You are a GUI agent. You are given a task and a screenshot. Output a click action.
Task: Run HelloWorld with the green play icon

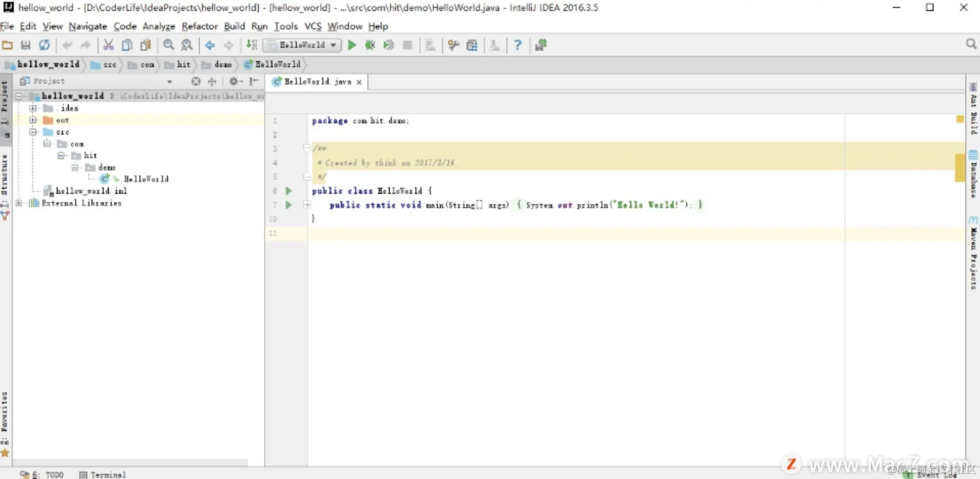352,45
